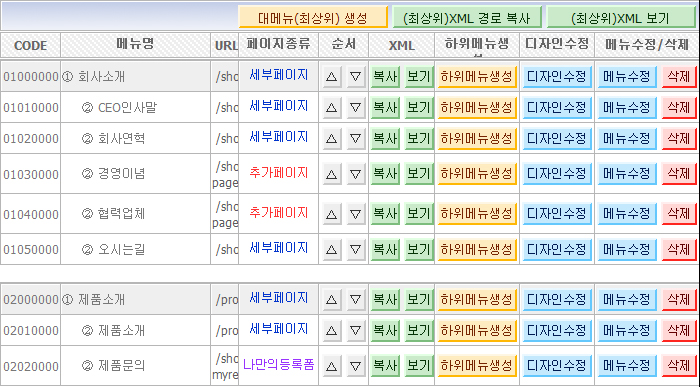
Task: Move 협력업체 menu up arrow
Action: 331,214
